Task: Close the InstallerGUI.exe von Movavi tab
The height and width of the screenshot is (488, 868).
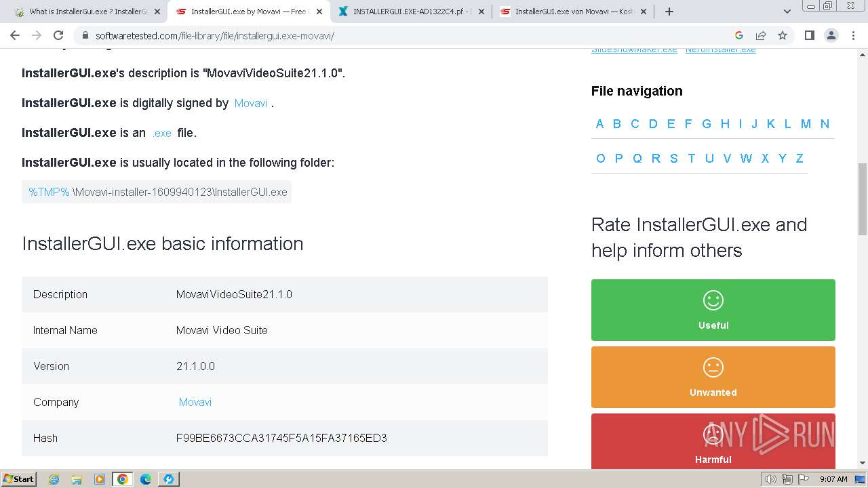Action: tap(643, 12)
